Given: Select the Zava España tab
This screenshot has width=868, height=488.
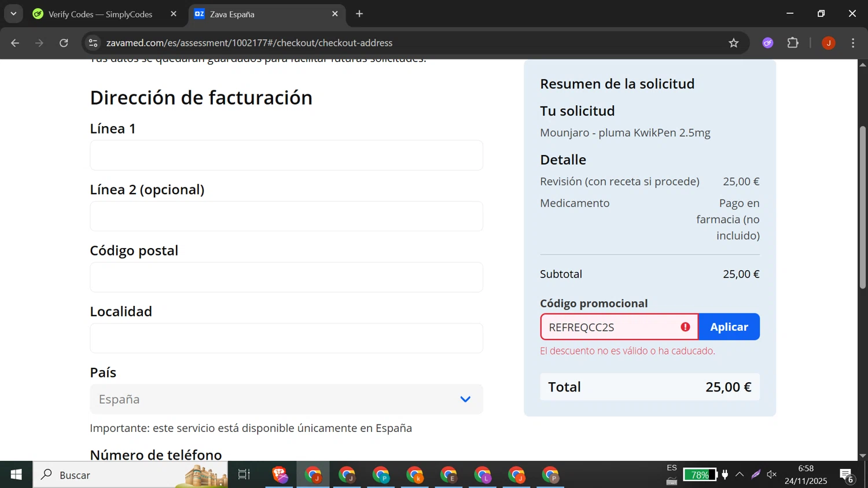Looking at the screenshot, I should (x=266, y=14).
